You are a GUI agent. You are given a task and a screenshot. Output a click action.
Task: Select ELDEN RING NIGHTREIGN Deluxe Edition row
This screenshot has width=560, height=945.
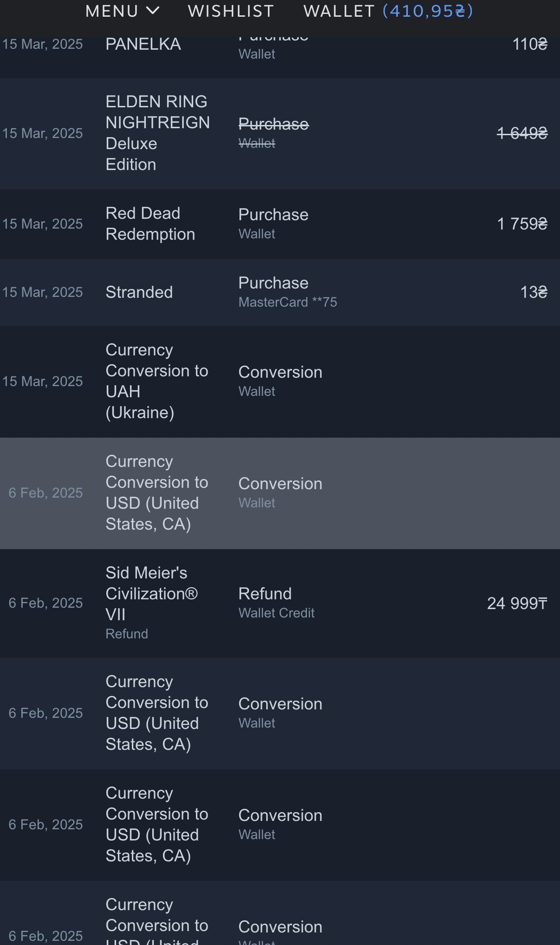click(x=157, y=133)
